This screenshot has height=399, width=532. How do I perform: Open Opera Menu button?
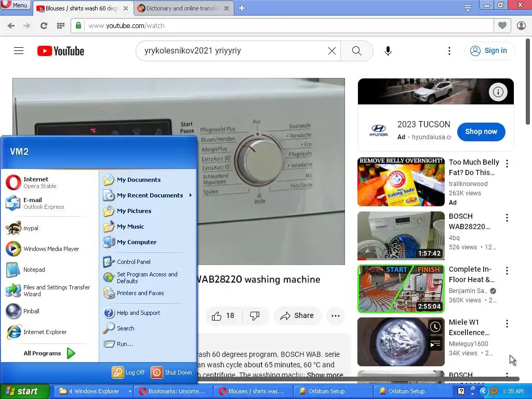point(16,5)
